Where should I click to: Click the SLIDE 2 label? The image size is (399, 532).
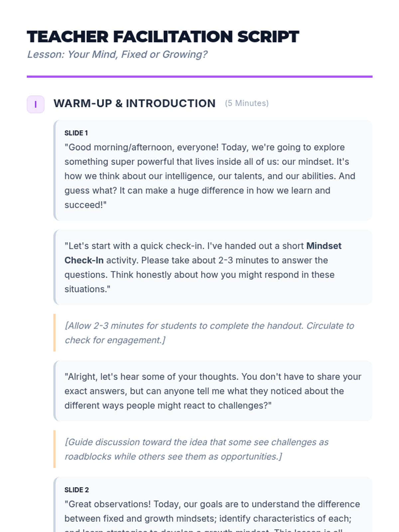click(x=77, y=490)
